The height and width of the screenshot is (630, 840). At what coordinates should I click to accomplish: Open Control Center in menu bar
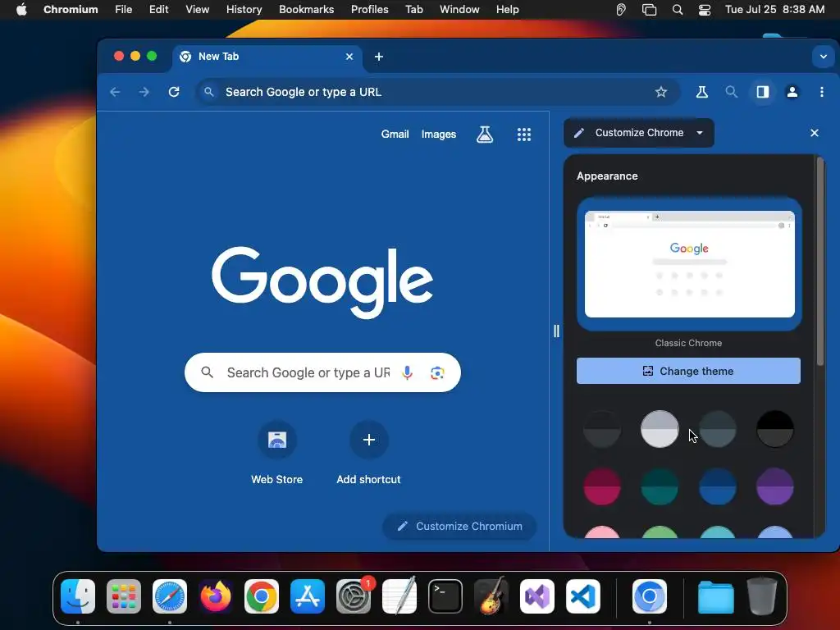coord(705,10)
